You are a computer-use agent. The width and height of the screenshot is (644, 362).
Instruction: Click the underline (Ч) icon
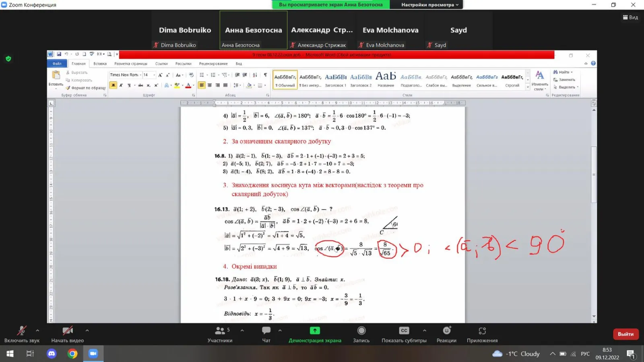(x=129, y=85)
